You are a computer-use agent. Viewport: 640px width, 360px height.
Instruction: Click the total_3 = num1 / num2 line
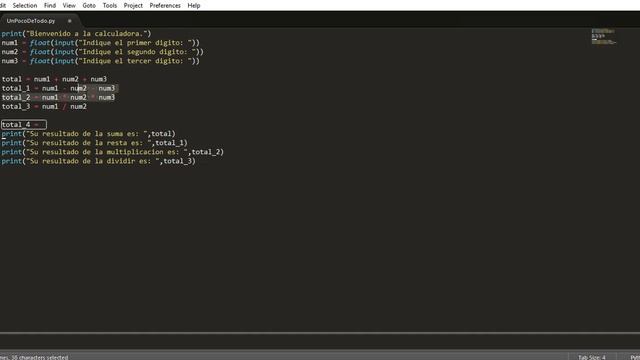tap(44, 107)
